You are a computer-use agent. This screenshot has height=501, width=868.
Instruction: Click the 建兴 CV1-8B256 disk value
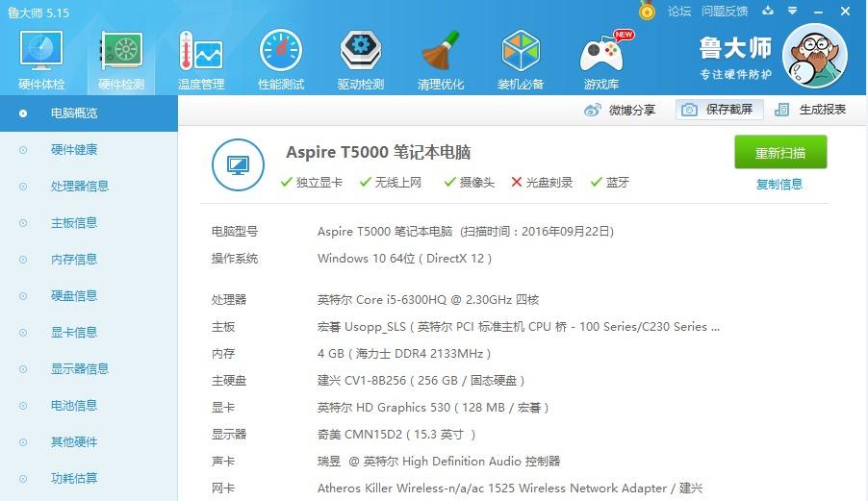click(x=421, y=381)
